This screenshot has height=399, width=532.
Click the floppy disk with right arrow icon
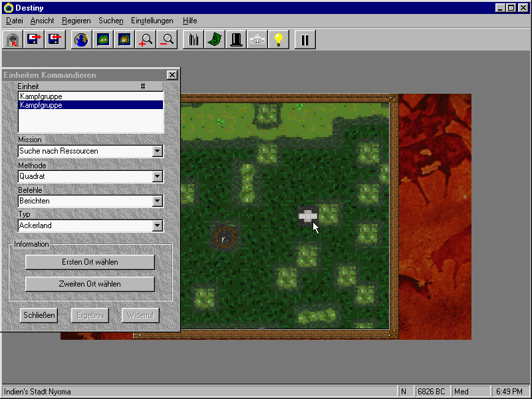click(x=34, y=40)
